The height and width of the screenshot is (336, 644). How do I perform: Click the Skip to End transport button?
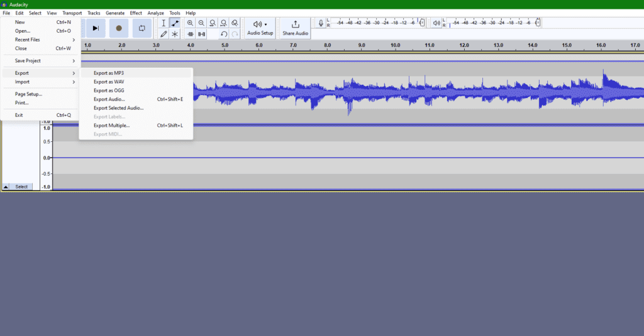(x=96, y=28)
